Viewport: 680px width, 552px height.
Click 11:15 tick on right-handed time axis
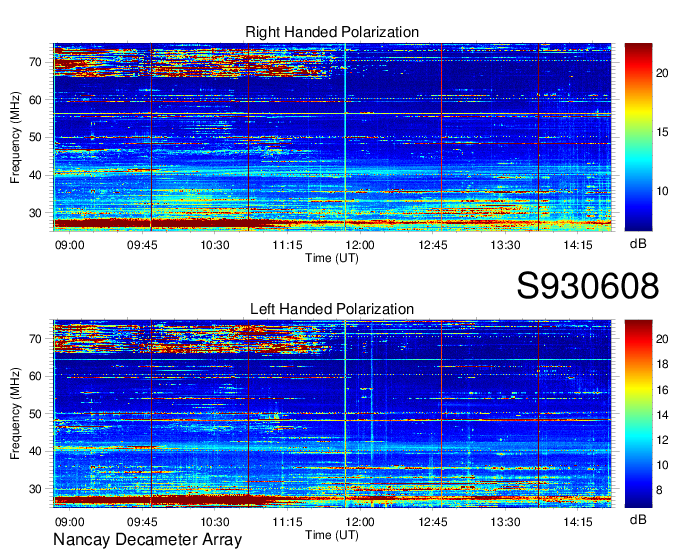pyautogui.click(x=288, y=245)
